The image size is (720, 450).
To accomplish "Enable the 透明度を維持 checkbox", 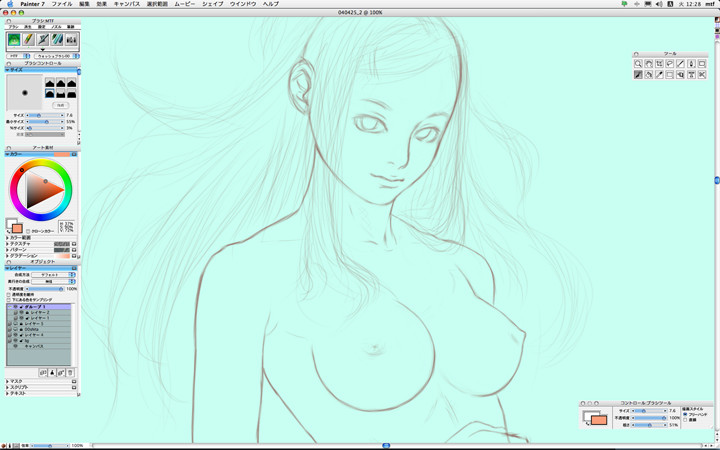I will point(9,294).
